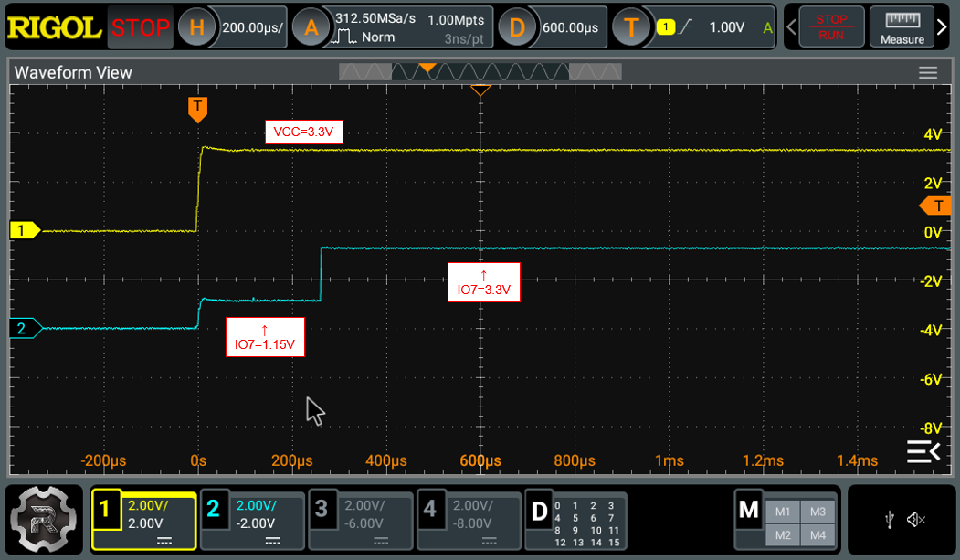Open the Acquisition (A) settings icon
This screenshot has height=560, width=960.
point(311,27)
